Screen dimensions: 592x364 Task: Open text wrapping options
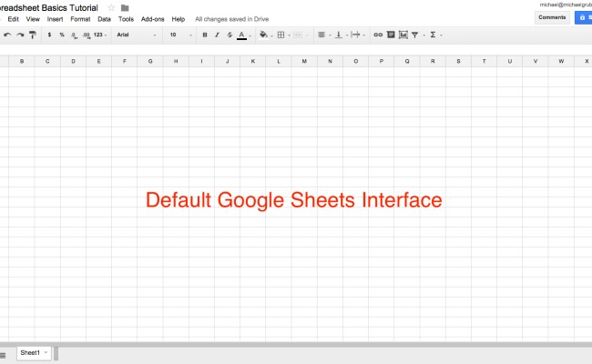point(355,35)
